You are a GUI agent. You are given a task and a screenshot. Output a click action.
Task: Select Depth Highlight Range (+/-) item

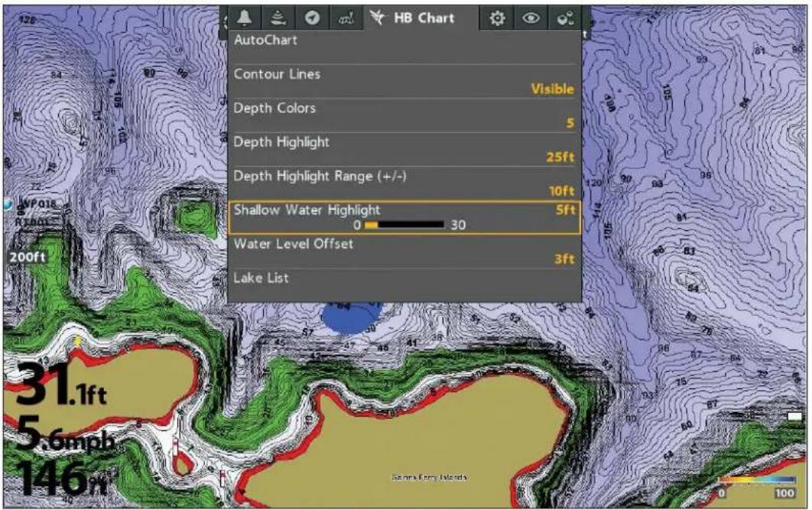click(x=404, y=184)
